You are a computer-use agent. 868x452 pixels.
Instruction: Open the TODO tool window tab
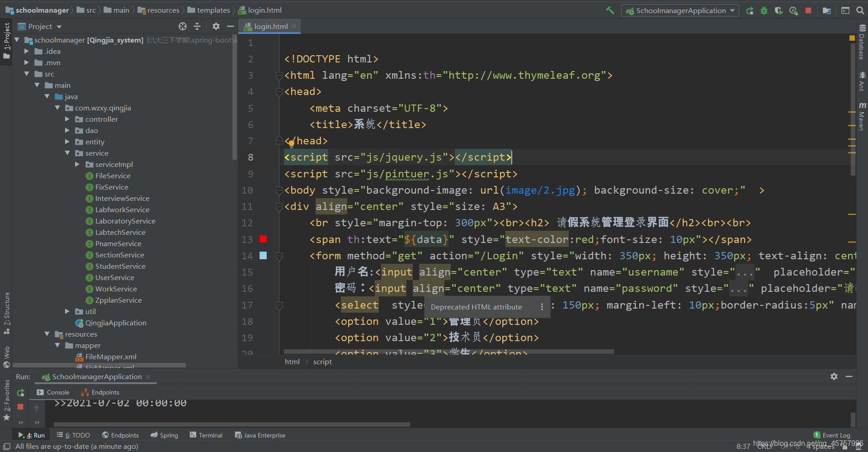click(73, 435)
